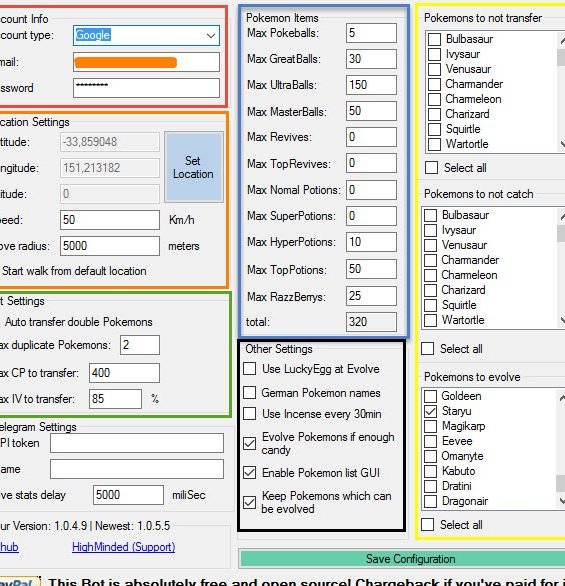Open the Account type Google dropdown
This screenshot has height=586, width=565.
[146, 36]
